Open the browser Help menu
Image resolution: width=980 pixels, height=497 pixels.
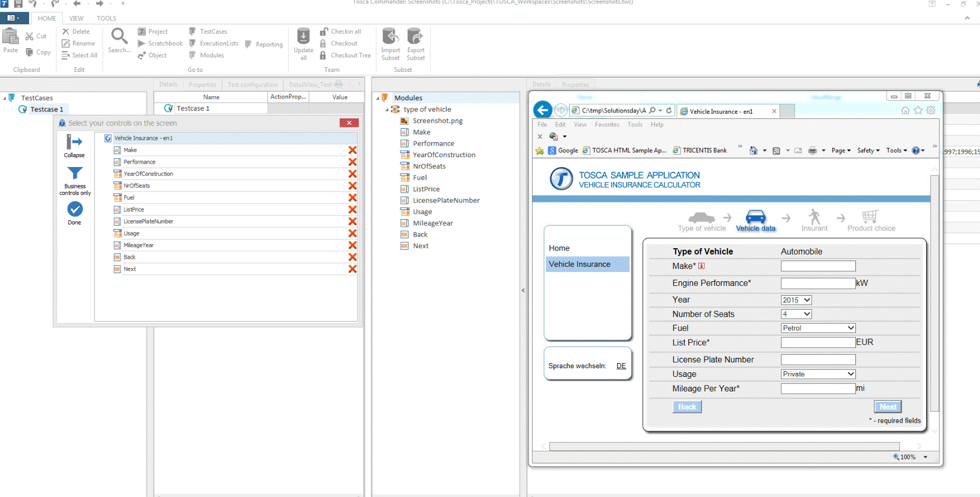[657, 125]
